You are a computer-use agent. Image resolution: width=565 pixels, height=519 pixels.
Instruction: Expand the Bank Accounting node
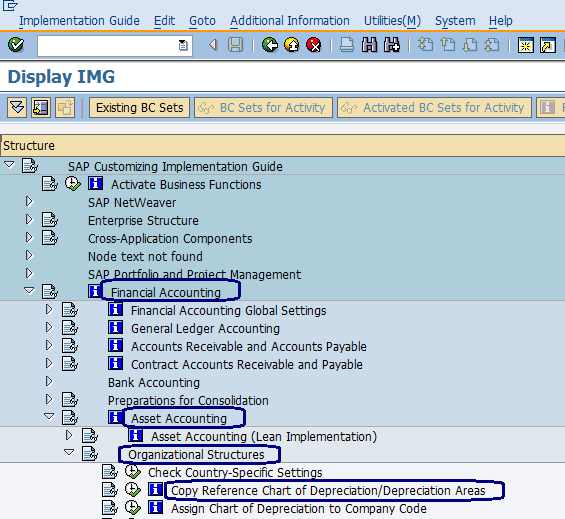pyautogui.click(x=49, y=382)
